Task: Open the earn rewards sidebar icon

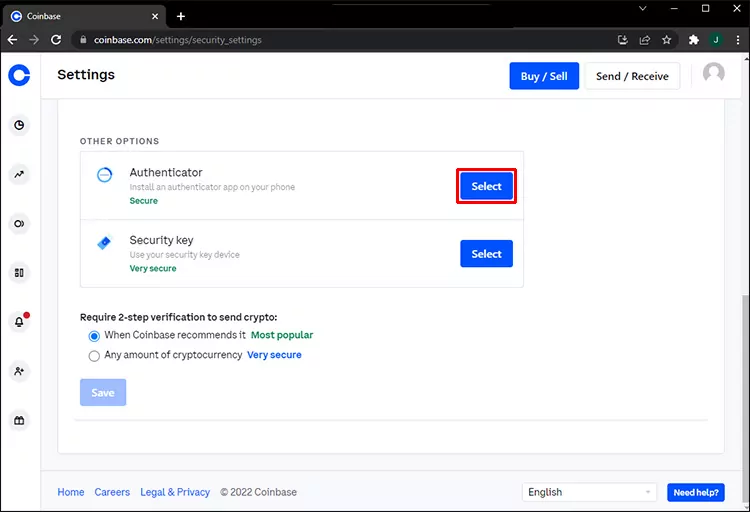Action: (19, 223)
